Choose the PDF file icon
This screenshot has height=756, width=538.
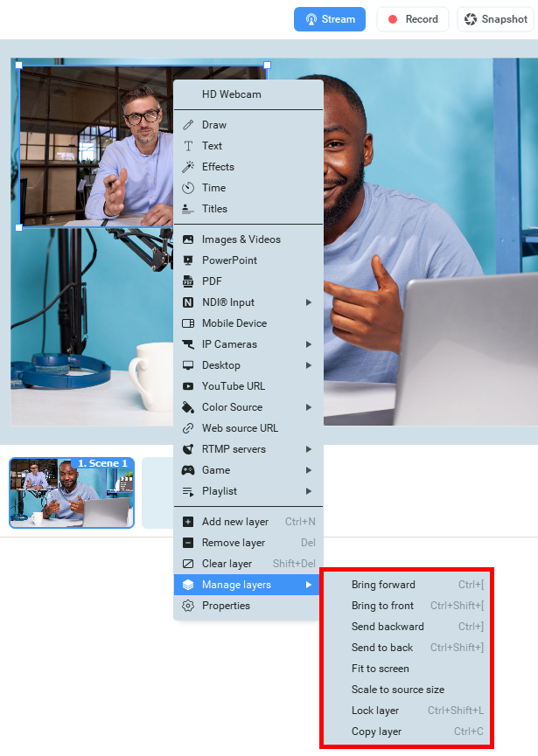(187, 281)
